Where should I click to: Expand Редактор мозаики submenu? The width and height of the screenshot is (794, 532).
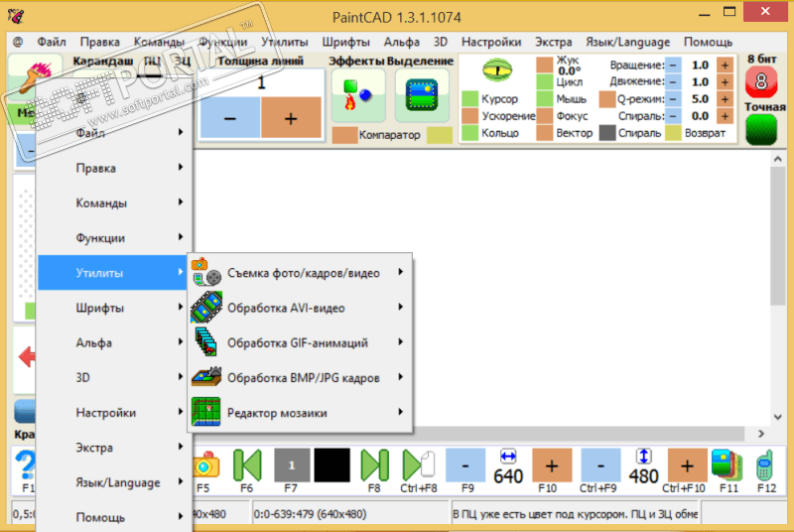301,412
